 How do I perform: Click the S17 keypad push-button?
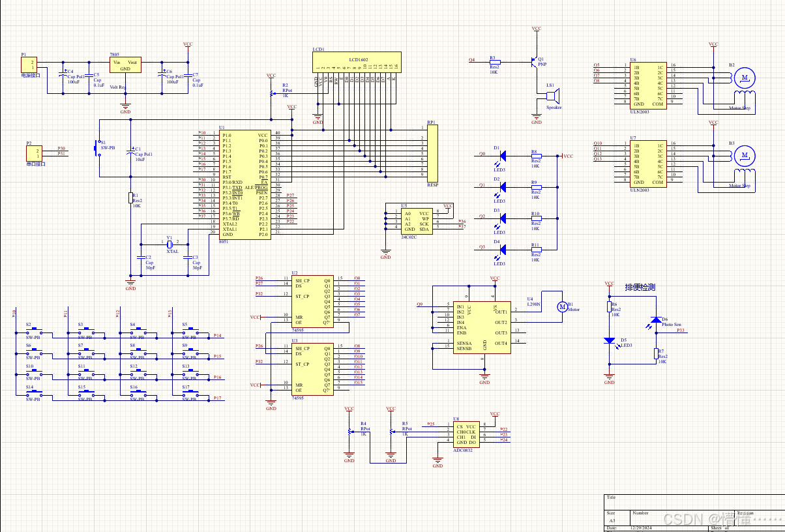point(190,393)
